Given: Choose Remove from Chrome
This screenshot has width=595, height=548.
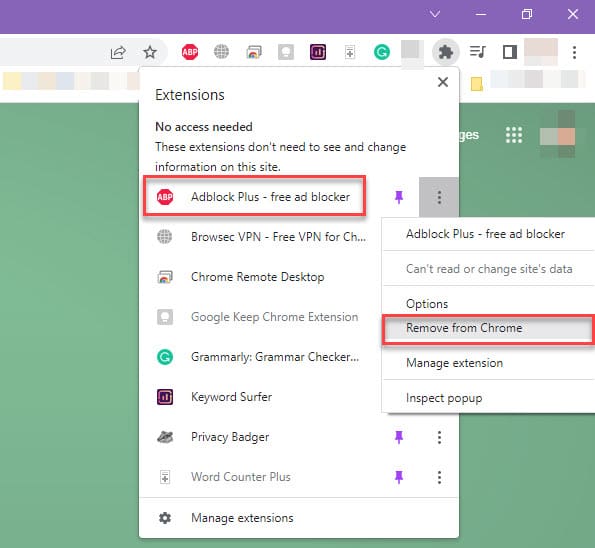Looking at the screenshot, I should pyautogui.click(x=488, y=328).
